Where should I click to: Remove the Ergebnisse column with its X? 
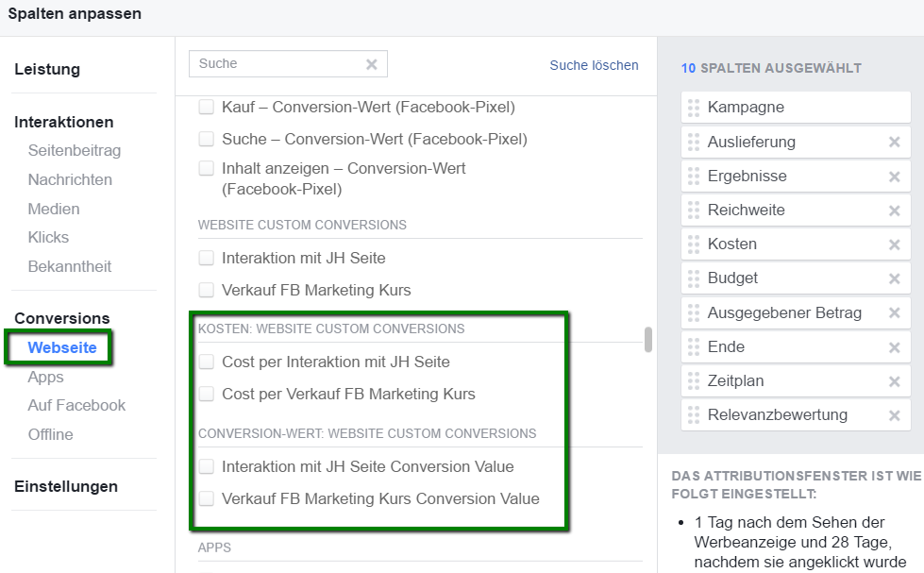click(x=894, y=177)
